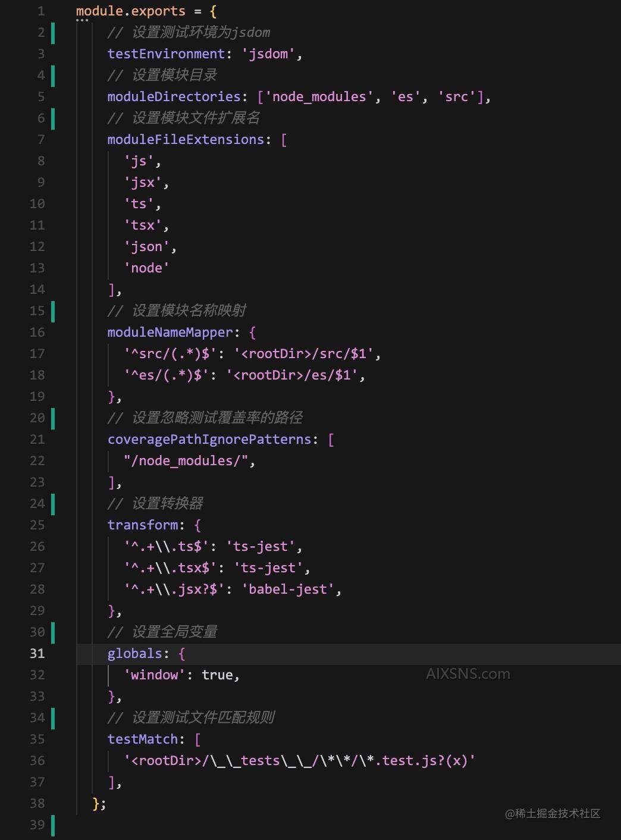Click the "/node_modules/" string on line 22

186,461
